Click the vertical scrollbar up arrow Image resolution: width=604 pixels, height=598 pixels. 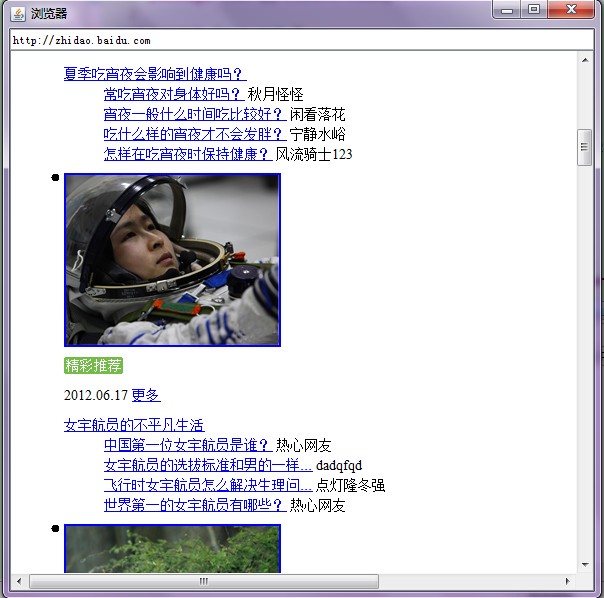585,60
